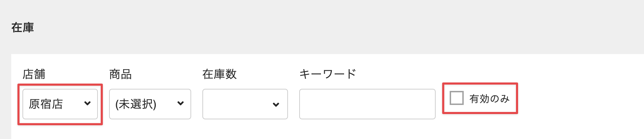Expand the empty 在庫数 select box
Image resolution: width=644 pixels, height=139 pixels.
point(245,104)
